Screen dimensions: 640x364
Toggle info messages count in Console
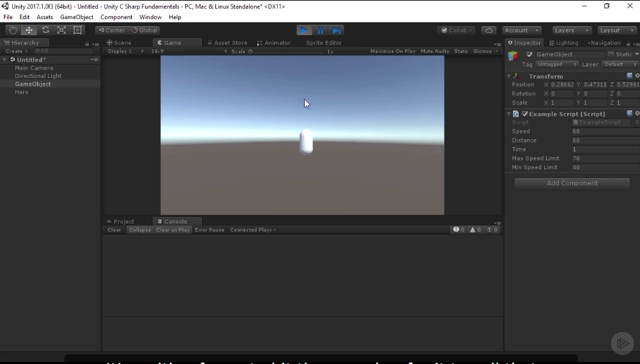pyautogui.click(x=459, y=230)
